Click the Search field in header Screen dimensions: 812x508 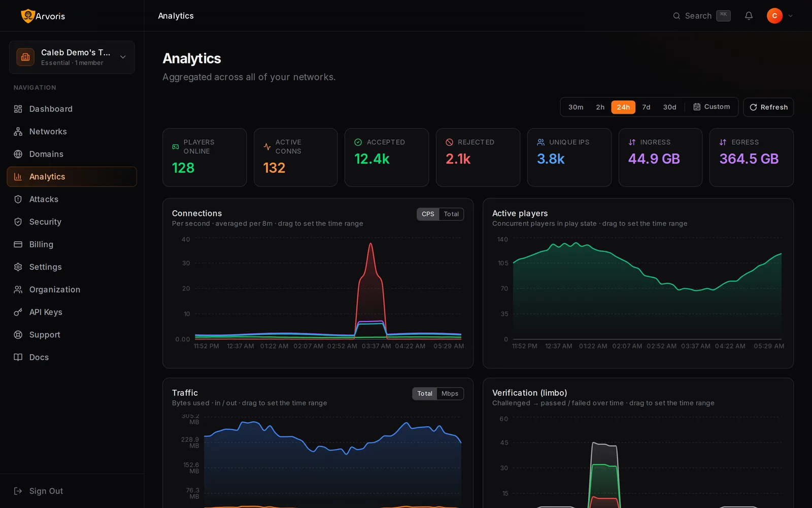[x=701, y=16]
